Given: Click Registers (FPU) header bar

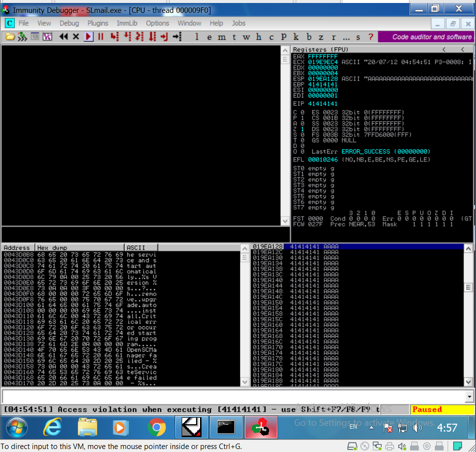Looking at the screenshot, I should pos(383,49).
